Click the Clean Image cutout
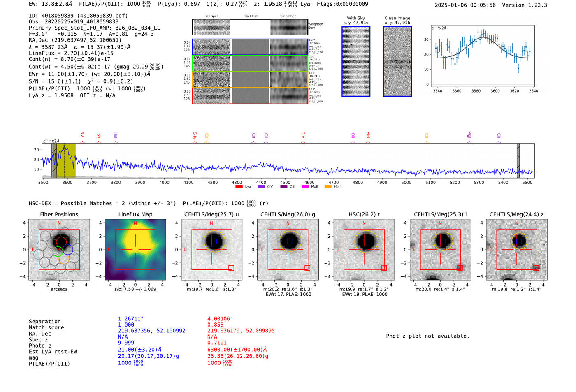This screenshot has width=576, height=392. tap(397, 61)
